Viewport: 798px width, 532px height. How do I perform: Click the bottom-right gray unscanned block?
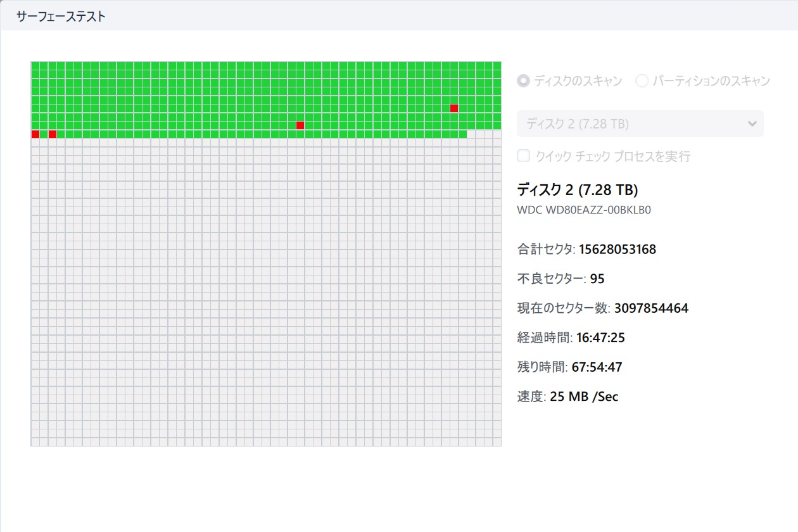click(497, 441)
